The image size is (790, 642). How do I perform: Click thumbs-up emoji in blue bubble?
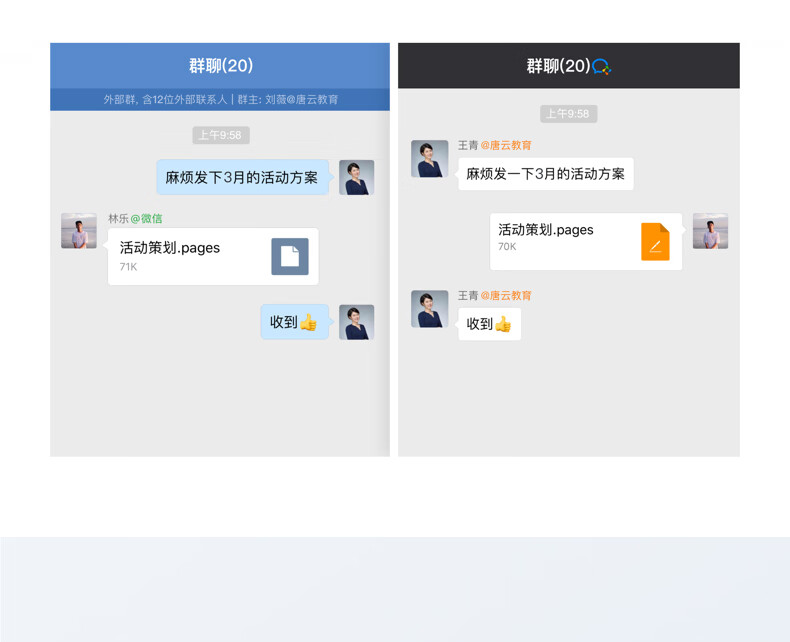(308, 323)
